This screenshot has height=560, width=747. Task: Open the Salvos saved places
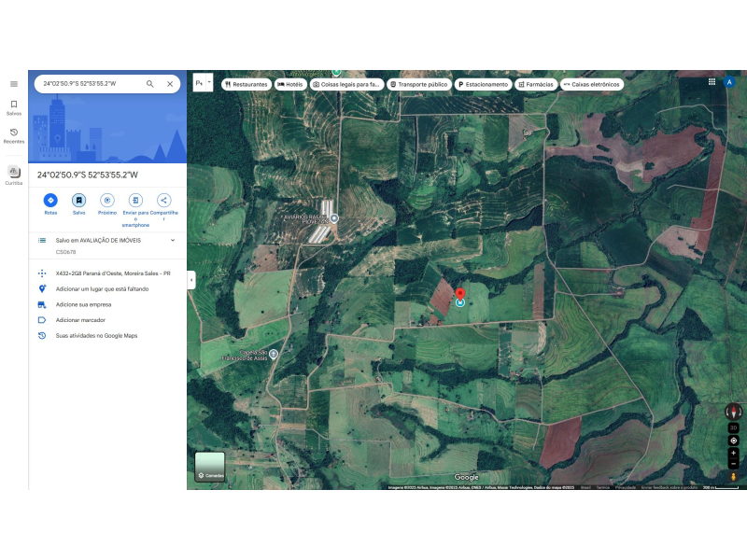click(x=14, y=108)
